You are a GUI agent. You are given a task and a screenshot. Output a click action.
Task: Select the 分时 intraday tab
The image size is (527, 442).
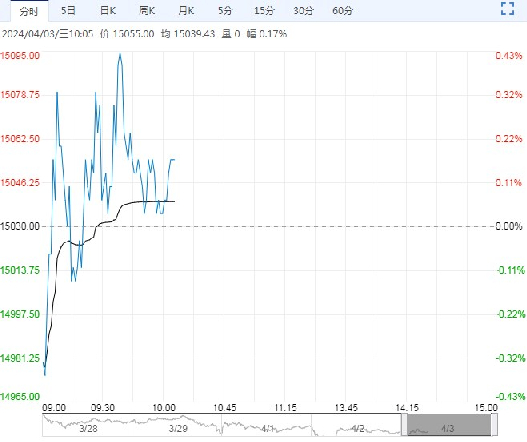pos(29,11)
